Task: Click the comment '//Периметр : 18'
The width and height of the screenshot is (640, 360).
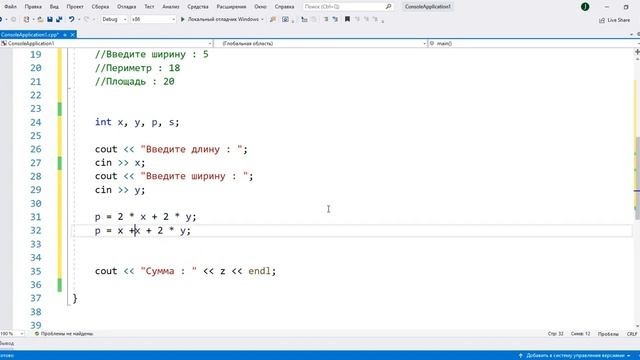Action: [137, 68]
